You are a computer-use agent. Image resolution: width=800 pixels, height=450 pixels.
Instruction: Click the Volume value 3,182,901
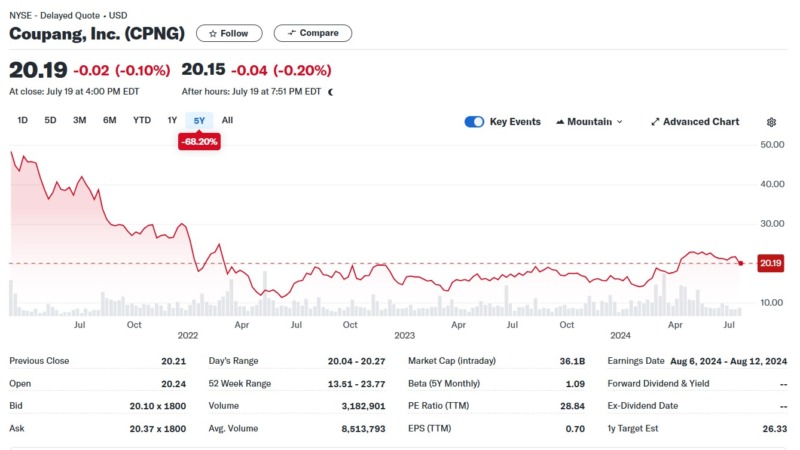(x=363, y=406)
